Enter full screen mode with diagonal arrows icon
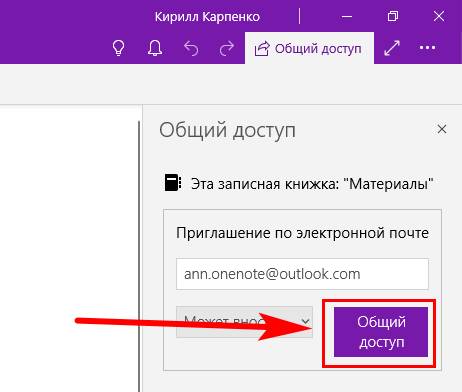Viewport: 462px width, 392px height. 392,48
